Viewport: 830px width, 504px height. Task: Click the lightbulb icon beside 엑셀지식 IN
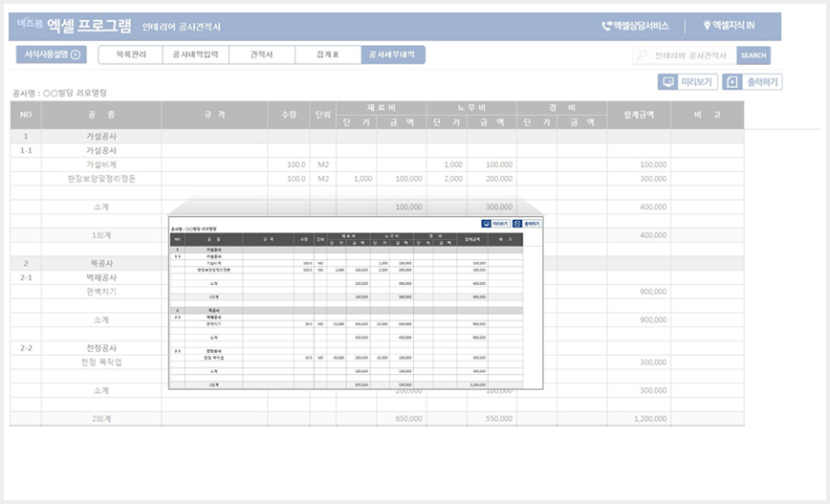coord(706,26)
